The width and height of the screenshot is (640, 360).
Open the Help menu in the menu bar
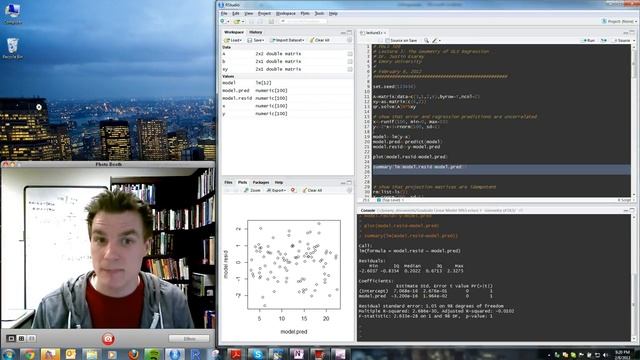pyautogui.click(x=333, y=13)
